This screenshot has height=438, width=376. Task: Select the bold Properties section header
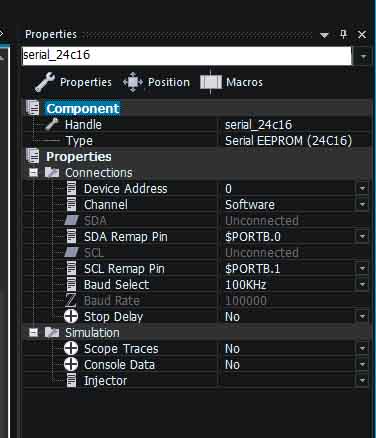pos(79,157)
